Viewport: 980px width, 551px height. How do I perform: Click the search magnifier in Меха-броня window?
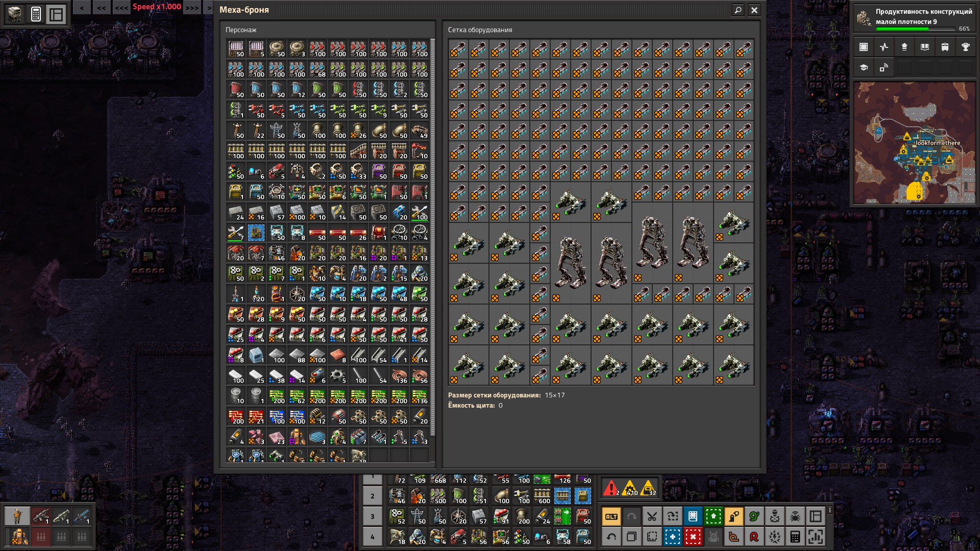[x=738, y=10]
